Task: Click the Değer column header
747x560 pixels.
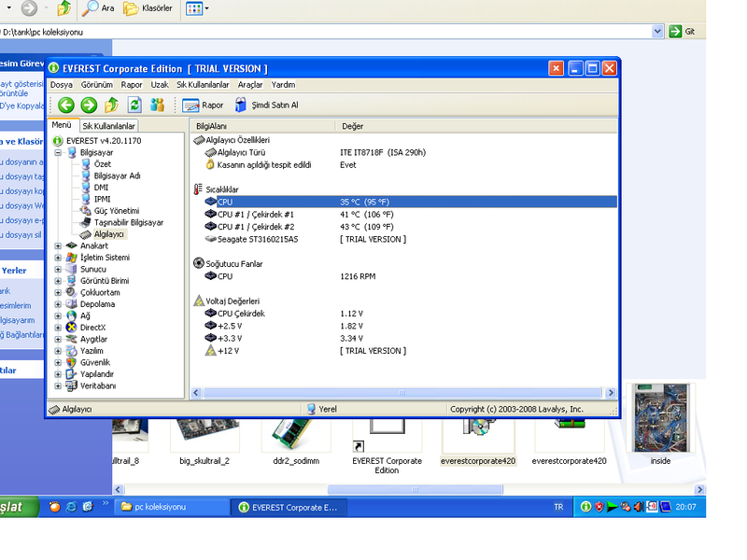Action: coord(353,126)
